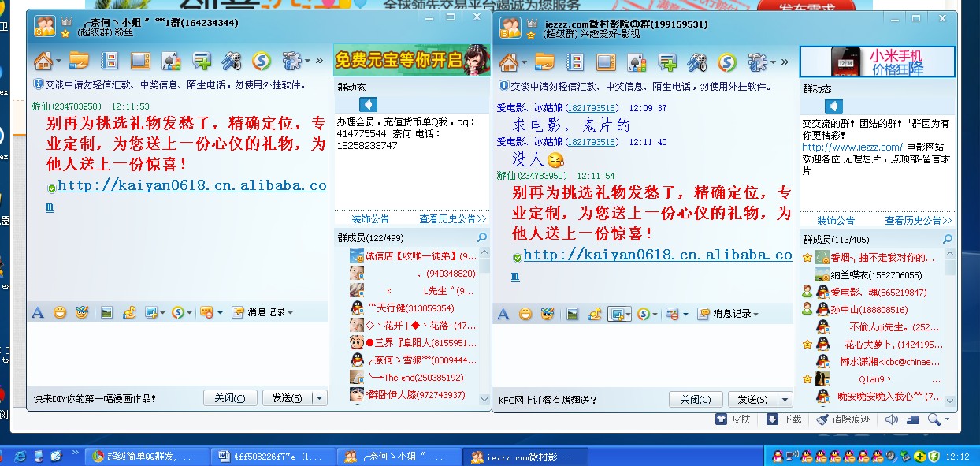The height and width of the screenshot is (466, 980).
Task: Click the magic expression icon next to emoticons
Action: (83, 312)
